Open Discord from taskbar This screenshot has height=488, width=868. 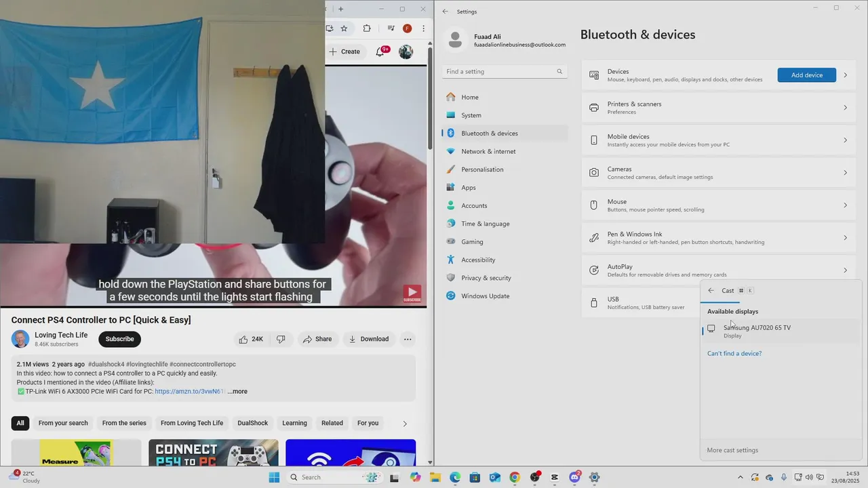click(575, 477)
